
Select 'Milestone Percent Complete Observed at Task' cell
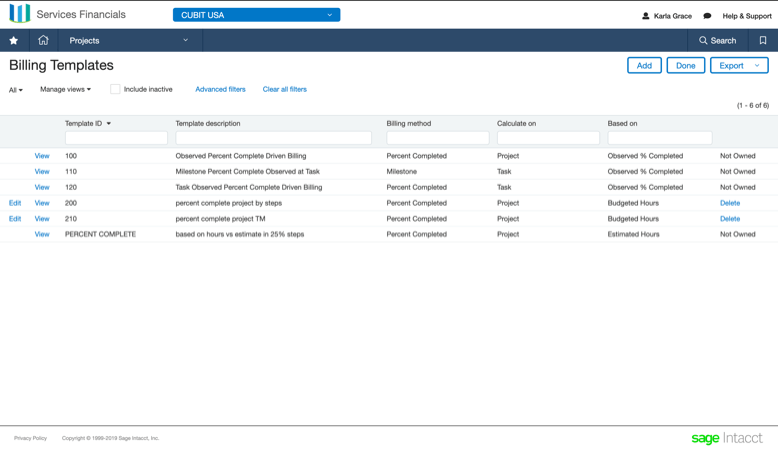(x=248, y=171)
